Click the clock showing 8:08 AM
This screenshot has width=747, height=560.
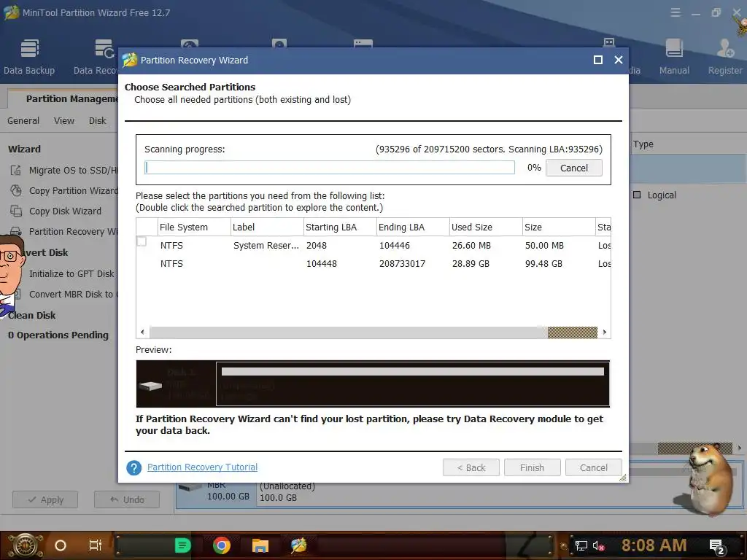[654, 545]
